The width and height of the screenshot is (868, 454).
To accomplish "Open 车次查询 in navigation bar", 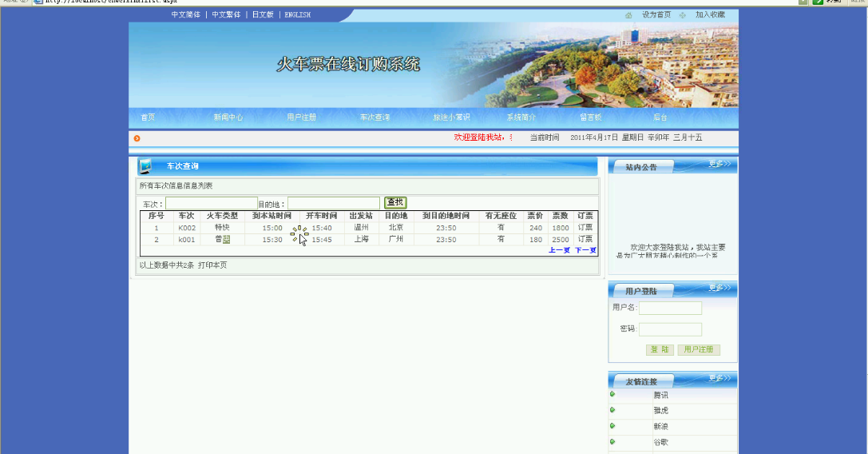I will [375, 117].
